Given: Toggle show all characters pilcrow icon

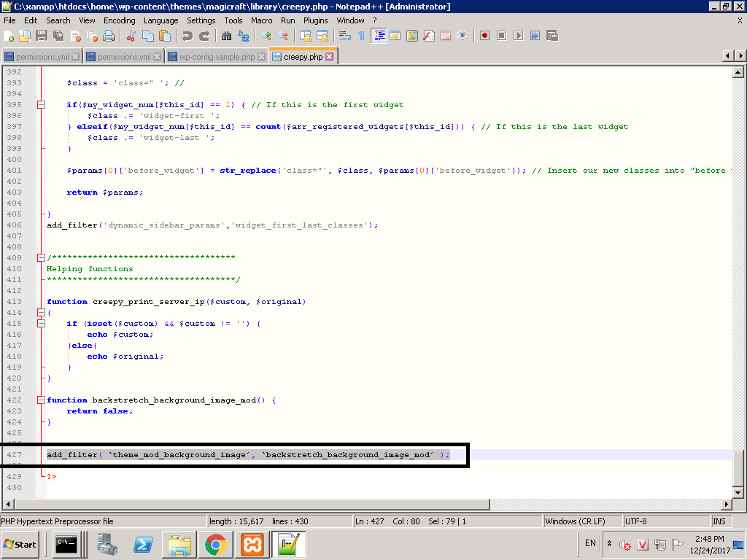Looking at the screenshot, I should [361, 36].
